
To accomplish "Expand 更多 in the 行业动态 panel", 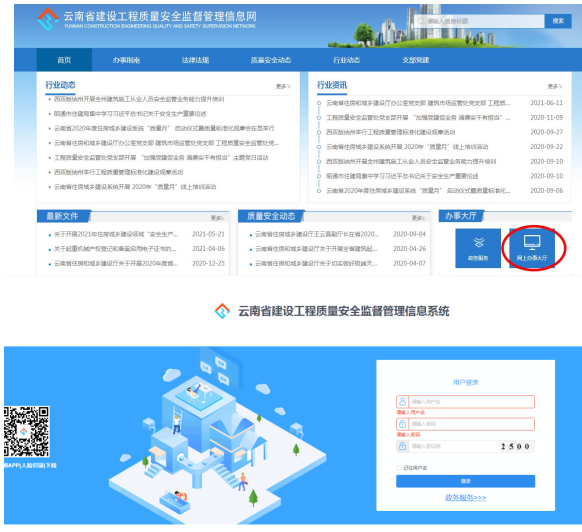I will [283, 86].
